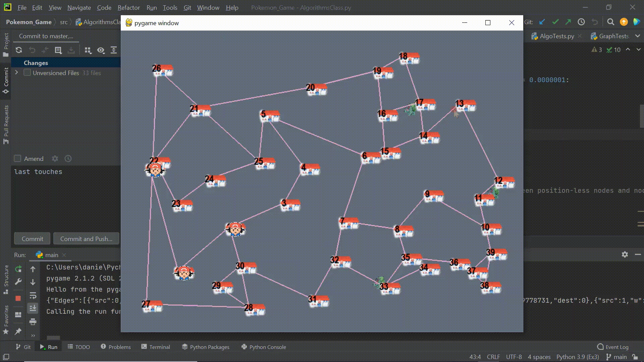Show commit message history clock icon

pos(68,159)
